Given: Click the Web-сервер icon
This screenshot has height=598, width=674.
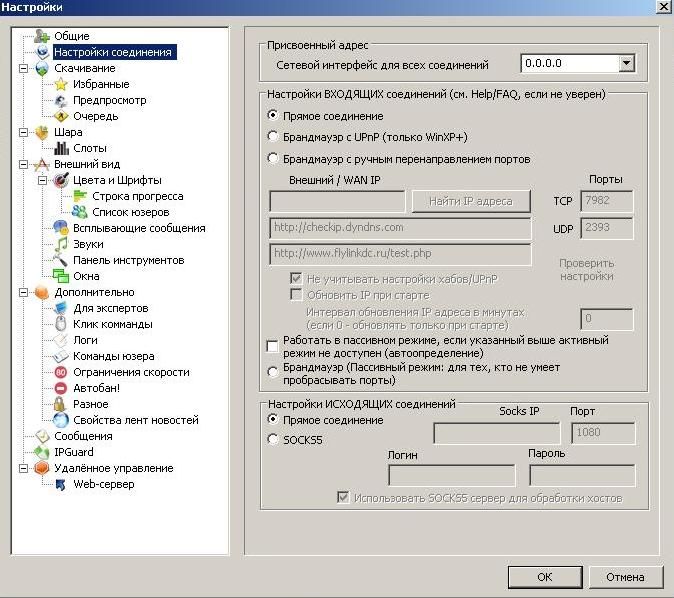Looking at the screenshot, I should [x=61, y=485].
